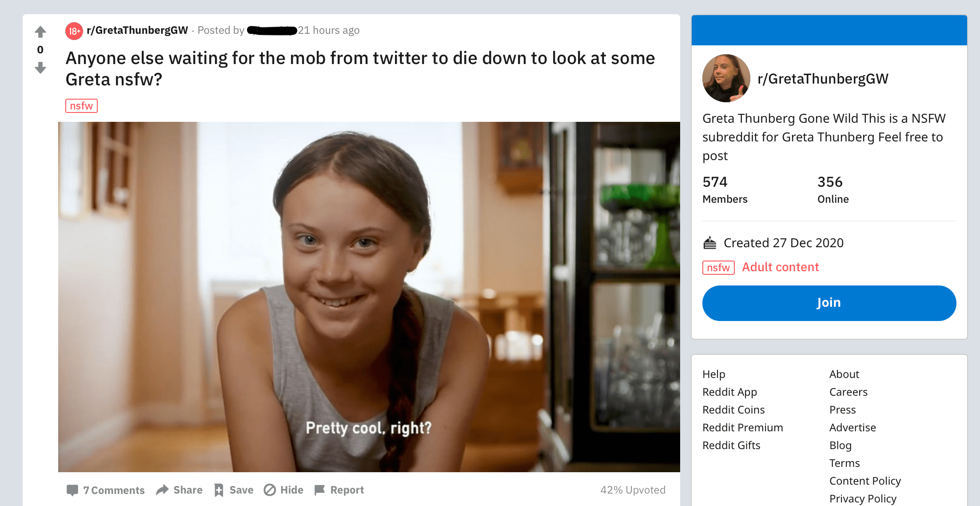The height and width of the screenshot is (506, 980).
Task: Click the 18+ community icon
Action: (74, 31)
